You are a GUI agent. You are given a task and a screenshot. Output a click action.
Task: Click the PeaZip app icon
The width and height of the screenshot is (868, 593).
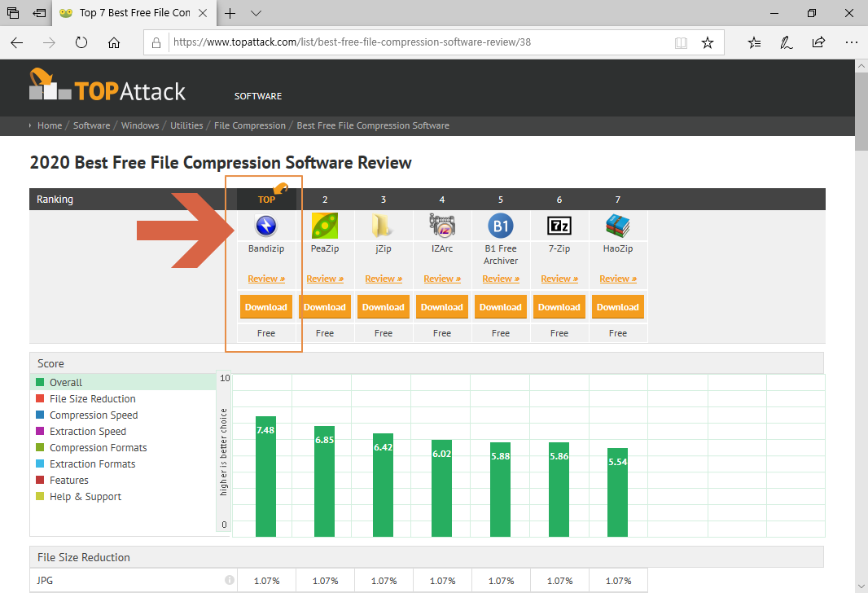coord(325,226)
